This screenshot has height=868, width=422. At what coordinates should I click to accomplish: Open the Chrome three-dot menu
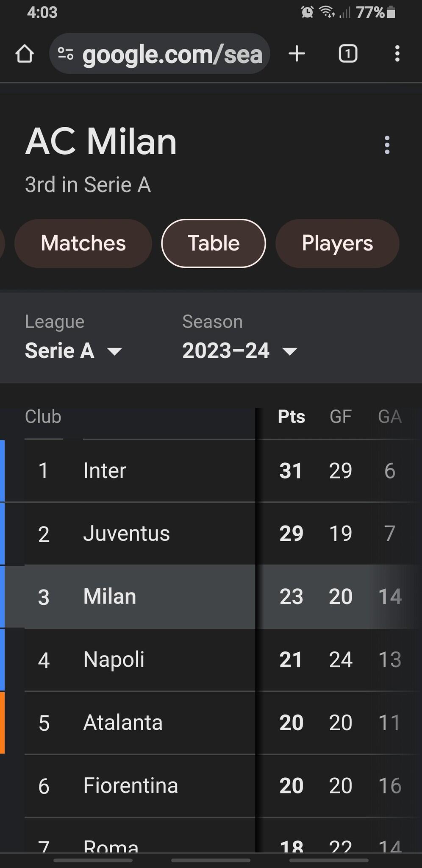pyautogui.click(x=397, y=54)
